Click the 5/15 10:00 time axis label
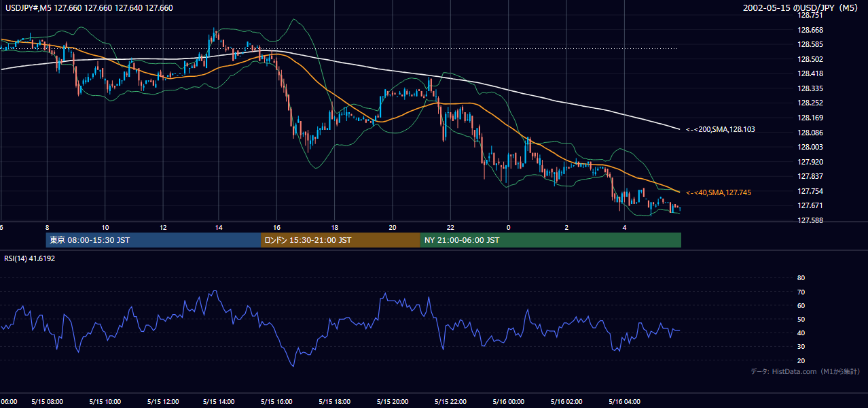This screenshot has height=408, width=868. (x=105, y=401)
